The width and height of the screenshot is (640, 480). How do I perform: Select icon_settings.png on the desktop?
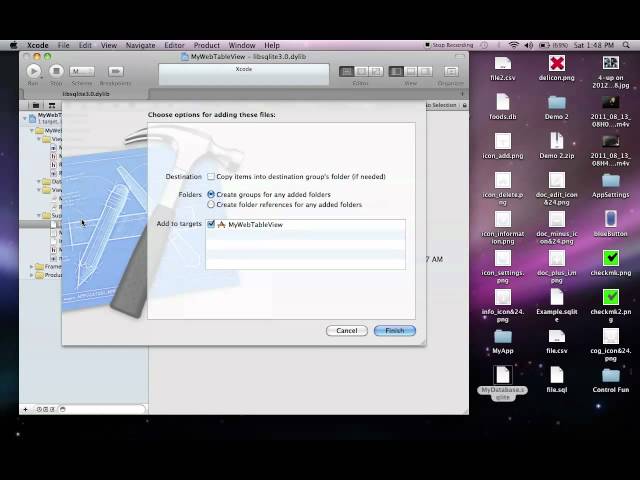click(502, 267)
